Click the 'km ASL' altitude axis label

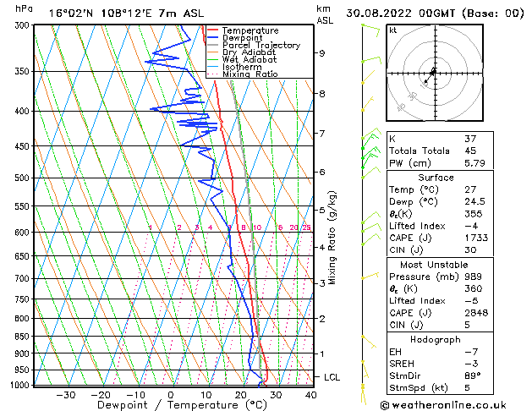click(x=325, y=14)
